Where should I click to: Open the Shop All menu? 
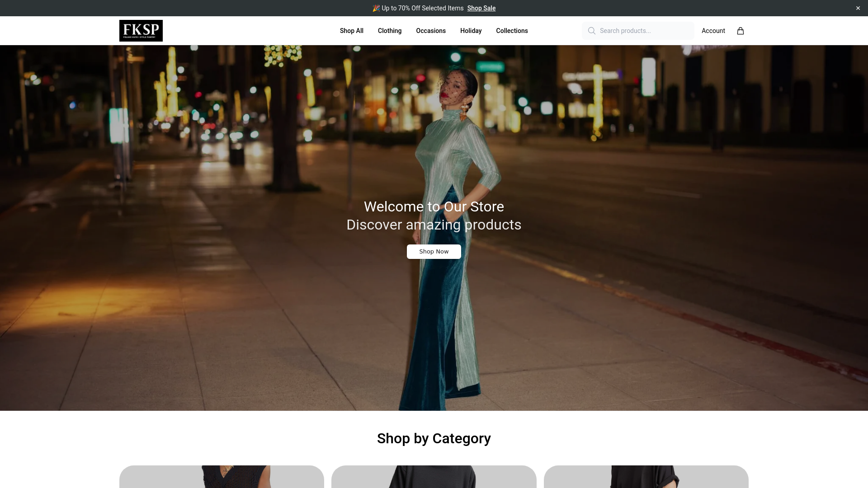tap(352, 31)
